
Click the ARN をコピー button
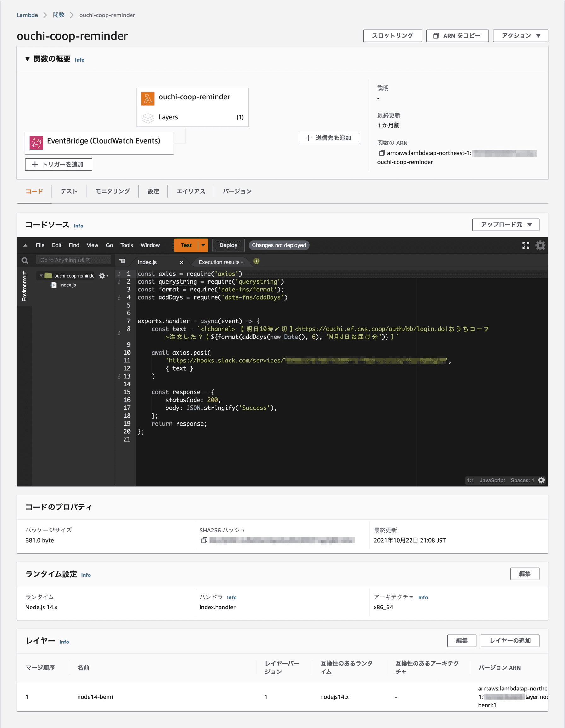pyautogui.click(x=457, y=36)
